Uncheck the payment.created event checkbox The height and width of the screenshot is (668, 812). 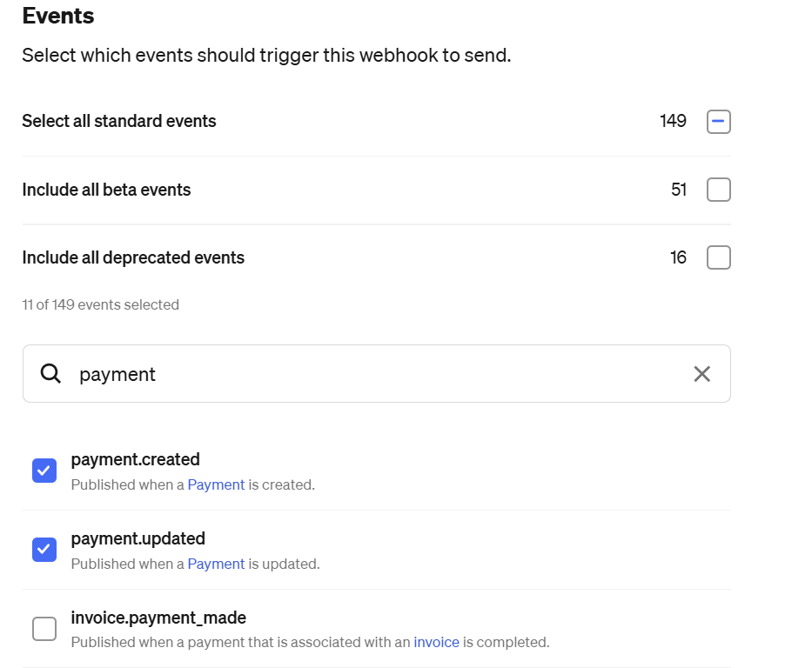click(44, 471)
